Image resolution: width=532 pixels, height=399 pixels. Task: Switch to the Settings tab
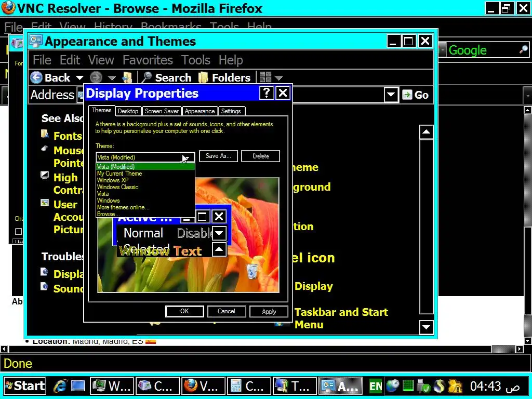[231, 111]
